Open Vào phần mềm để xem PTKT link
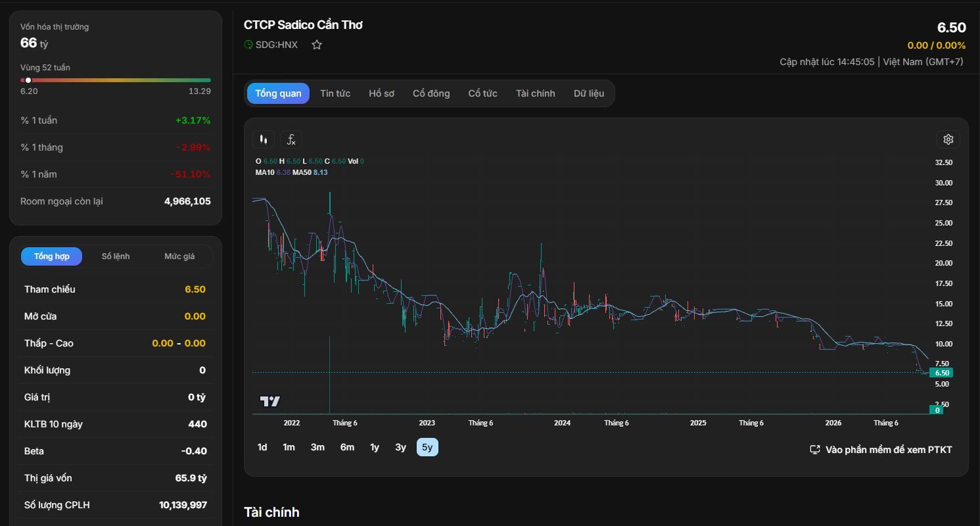Viewport: 980px width, 526px height. 881,450
